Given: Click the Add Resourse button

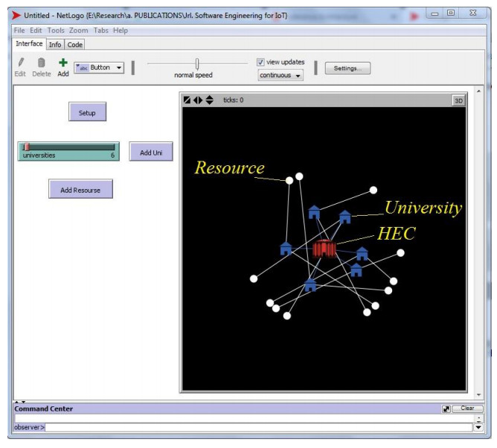Looking at the screenshot, I should tap(80, 190).
